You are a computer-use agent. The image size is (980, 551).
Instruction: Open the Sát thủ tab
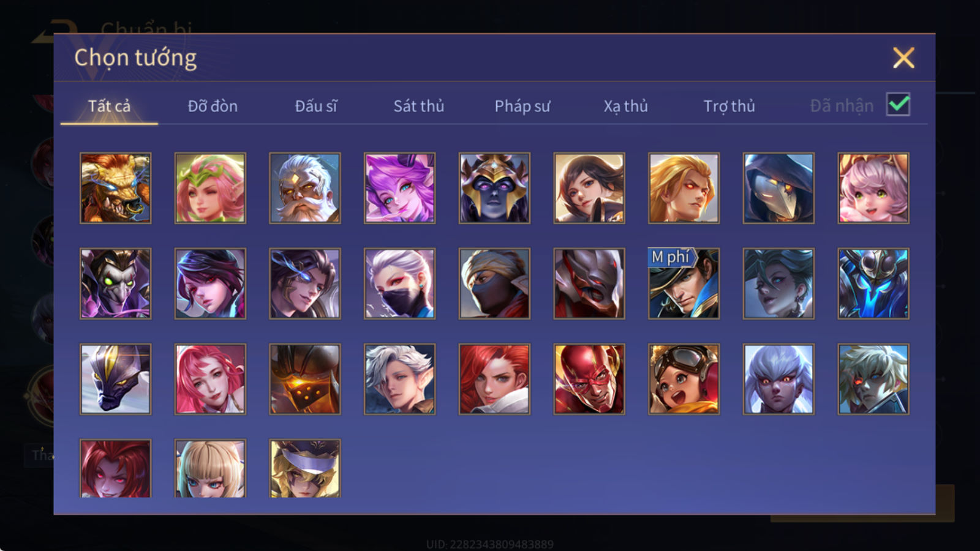coord(418,106)
